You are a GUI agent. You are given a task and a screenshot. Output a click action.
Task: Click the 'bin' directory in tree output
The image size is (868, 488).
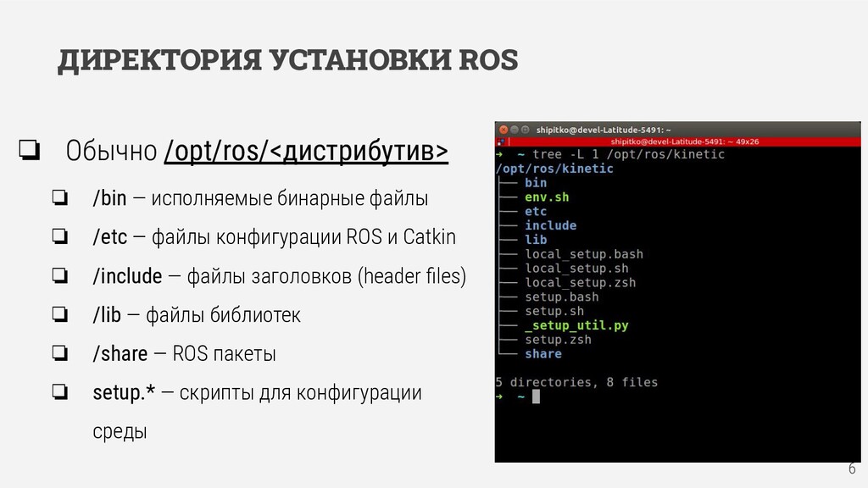pos(536,183)
